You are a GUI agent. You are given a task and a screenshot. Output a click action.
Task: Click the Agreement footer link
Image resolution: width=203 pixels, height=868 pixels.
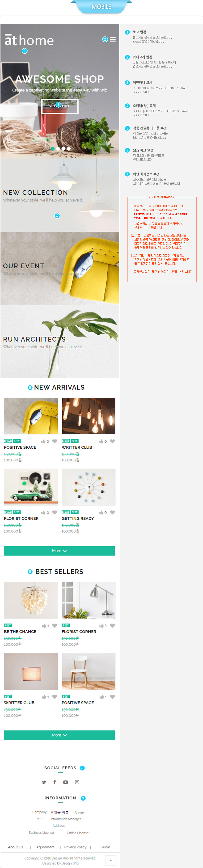45,847
